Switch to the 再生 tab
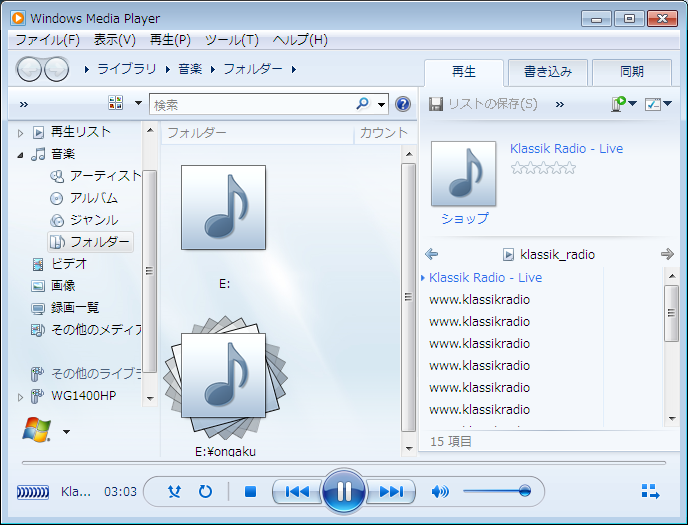Screen dimensions: 688x525 click(464, 72)
